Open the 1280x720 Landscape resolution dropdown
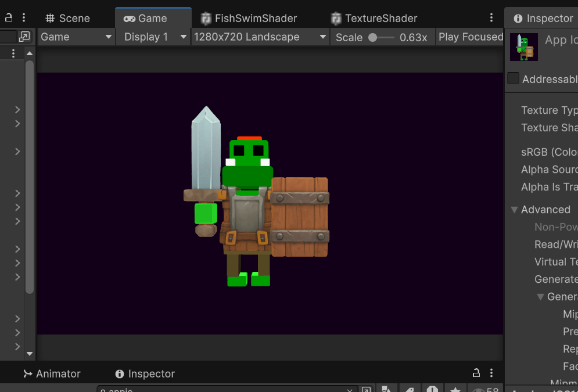 [x=260, y=37]
